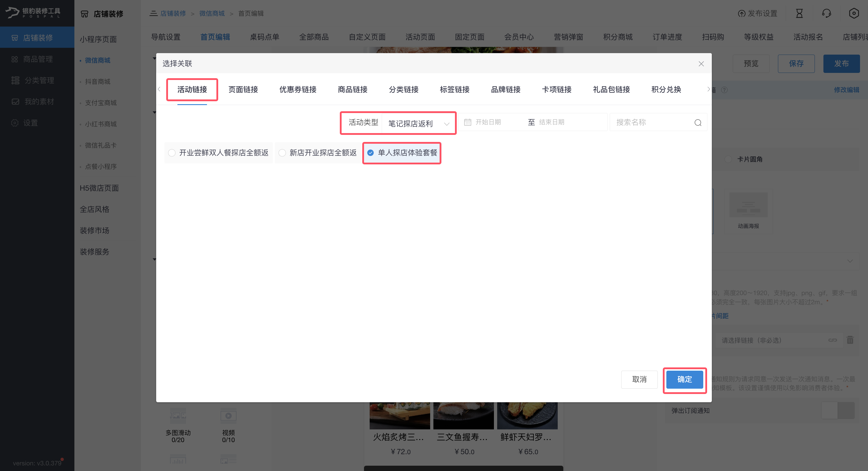This screenshot has height=471, width=868.
Task: Click the collapse menu icon beside breadcrumb
Action: point(153,14)
